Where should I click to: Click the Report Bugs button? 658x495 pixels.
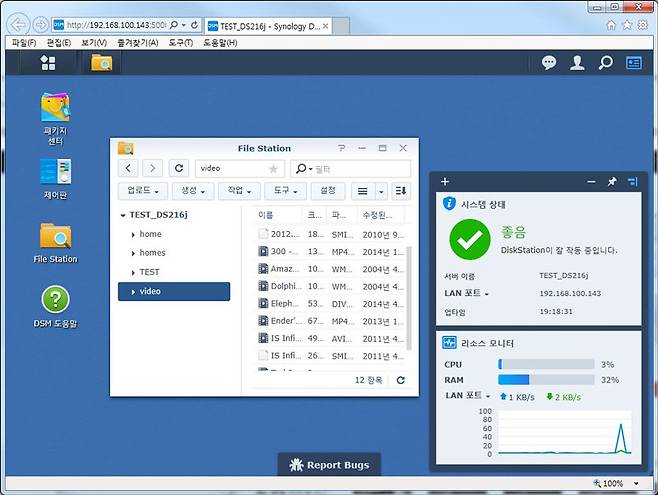pos(329,465)
